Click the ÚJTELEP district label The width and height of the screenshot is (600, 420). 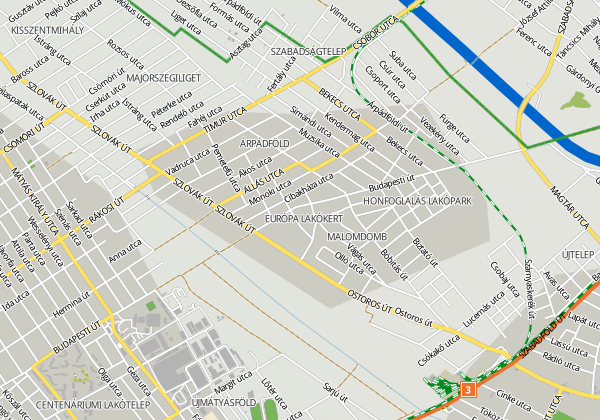(x=578, y=254)
